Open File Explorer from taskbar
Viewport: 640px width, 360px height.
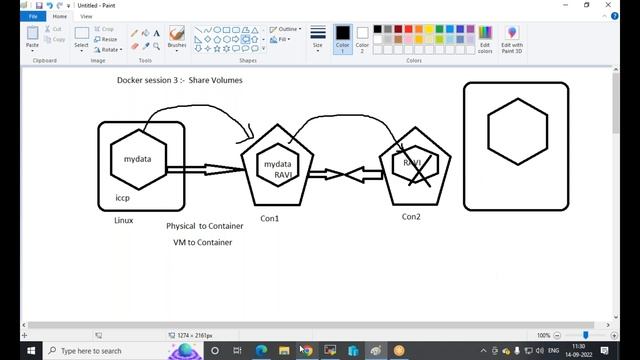click(284, 351)
